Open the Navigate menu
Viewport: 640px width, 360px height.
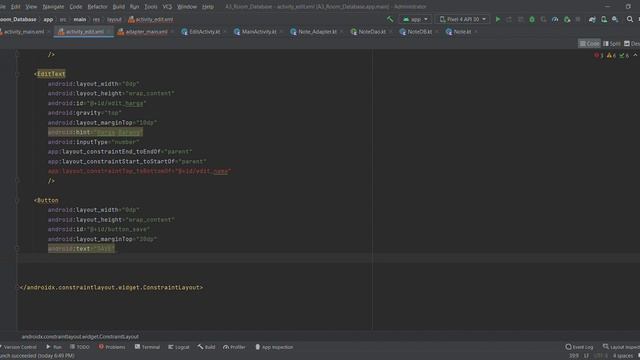tap(53, 7)
